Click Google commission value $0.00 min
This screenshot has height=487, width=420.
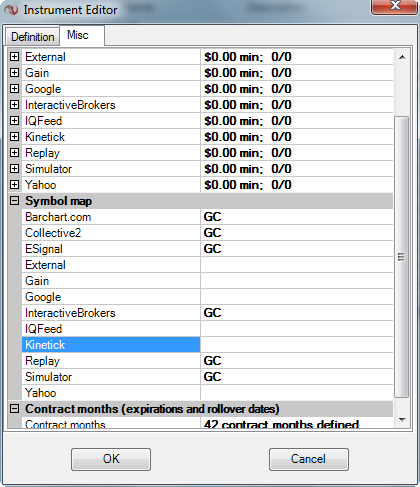coord(297,89)
